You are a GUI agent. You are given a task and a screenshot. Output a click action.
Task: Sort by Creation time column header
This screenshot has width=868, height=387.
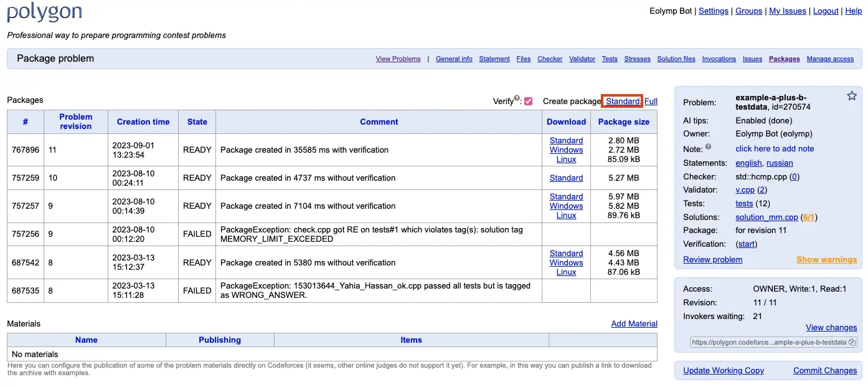(x=143, y=122)
